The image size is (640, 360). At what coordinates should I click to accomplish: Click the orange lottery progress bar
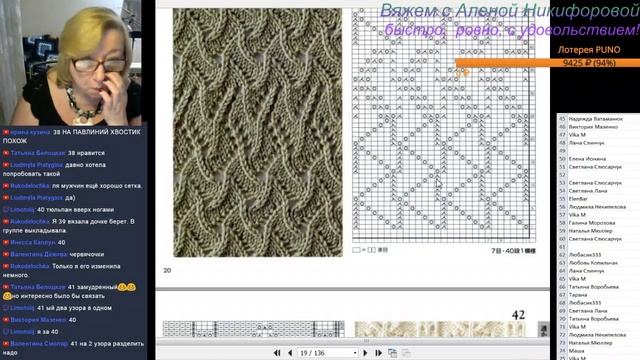tap(547, 63)
